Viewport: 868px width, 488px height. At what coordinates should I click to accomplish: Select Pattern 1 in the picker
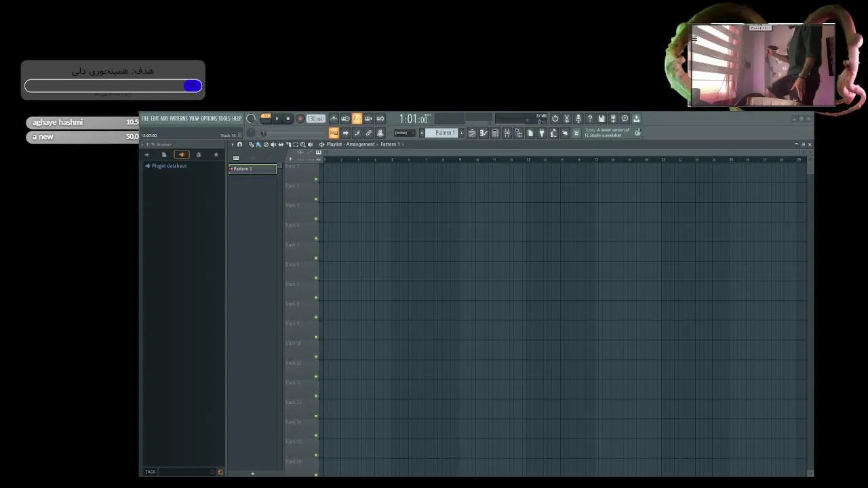252,169
